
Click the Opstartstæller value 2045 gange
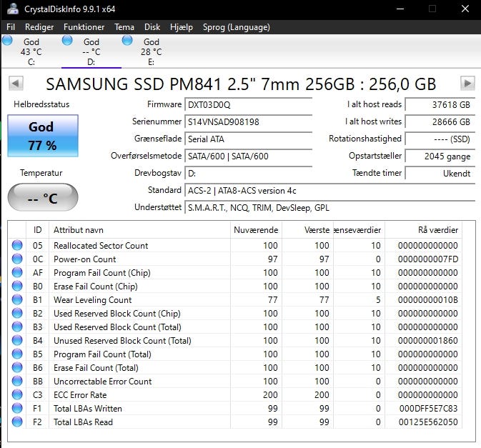[440, 156]
